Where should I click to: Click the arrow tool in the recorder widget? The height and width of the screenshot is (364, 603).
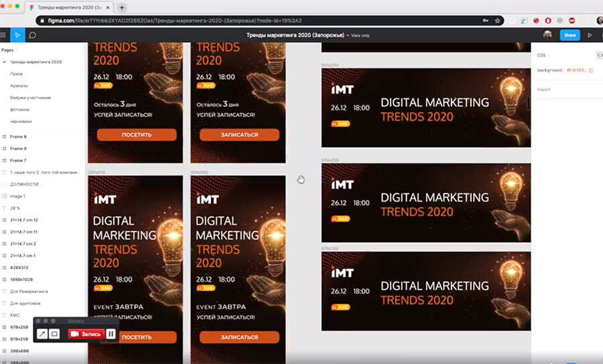[x=42, y=334]
